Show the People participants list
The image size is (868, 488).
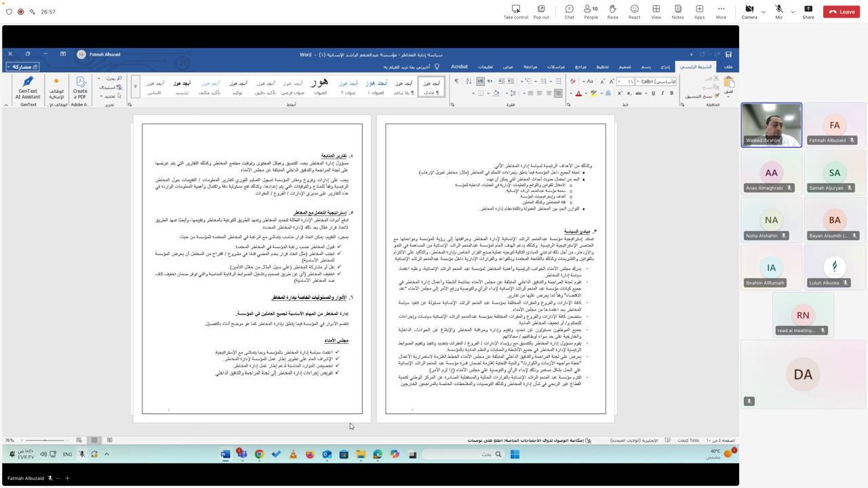(591, 12)
